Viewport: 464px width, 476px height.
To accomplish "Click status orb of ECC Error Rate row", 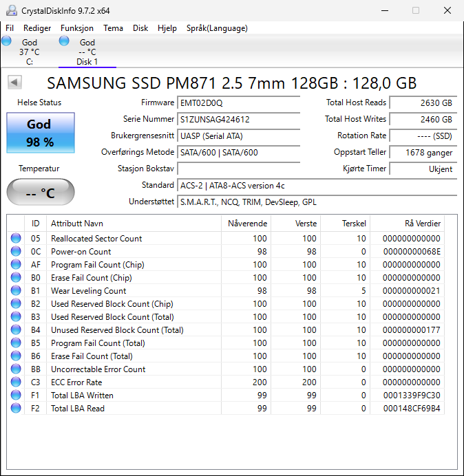I will coord(16,382).
